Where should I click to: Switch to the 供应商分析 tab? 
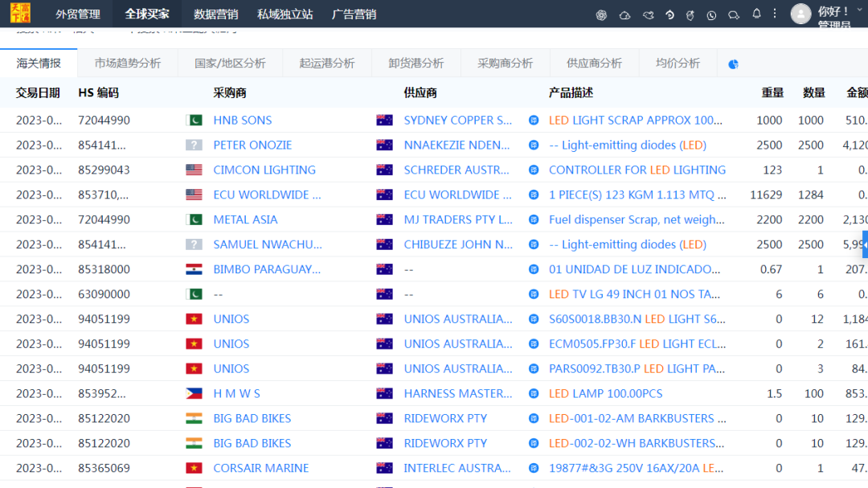[594, 64]
